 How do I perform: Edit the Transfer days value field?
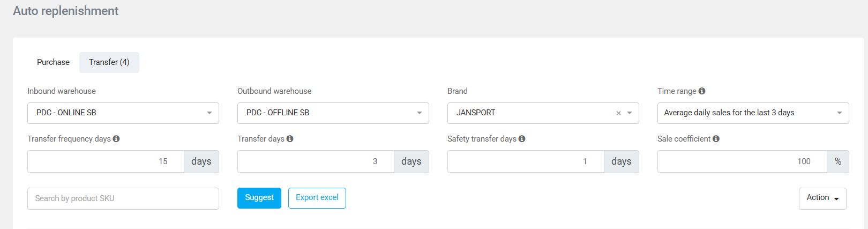(x=316, y=161)
